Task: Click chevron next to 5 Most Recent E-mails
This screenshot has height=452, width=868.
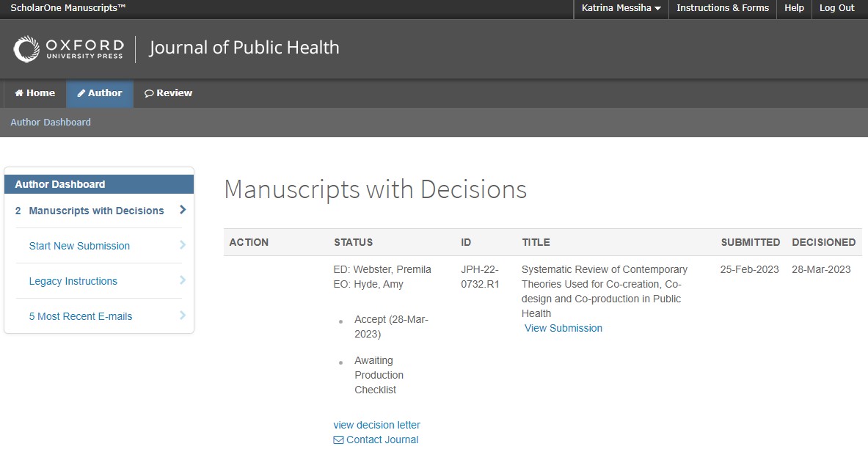Action: pos(183,316)
